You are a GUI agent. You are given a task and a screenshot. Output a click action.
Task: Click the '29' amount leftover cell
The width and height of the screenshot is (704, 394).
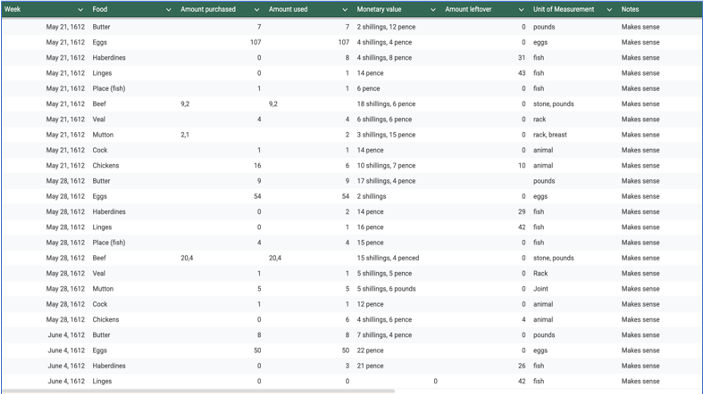point(521,212)
